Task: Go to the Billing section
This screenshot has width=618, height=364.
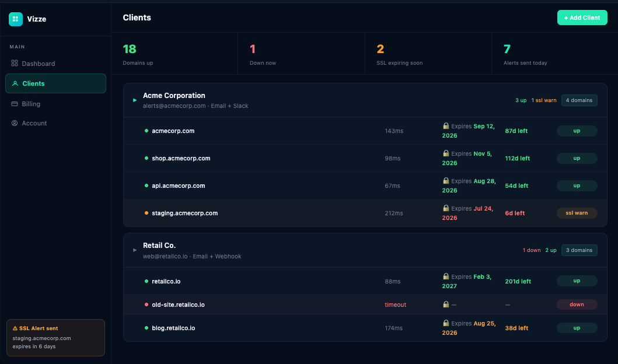Action: tap(55, 104)
